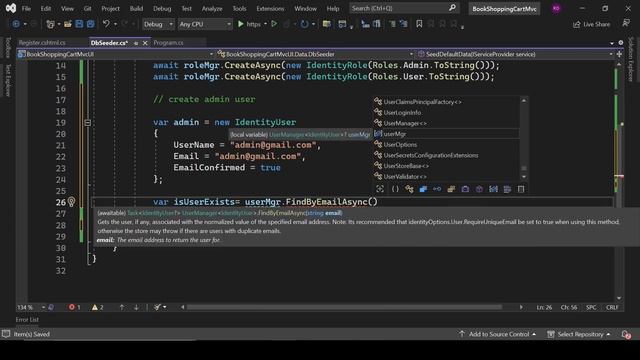Viewport: 640px width, 360px height.
Task: Click the Navigate Backward circle icon
Action: tap(16, 24)
